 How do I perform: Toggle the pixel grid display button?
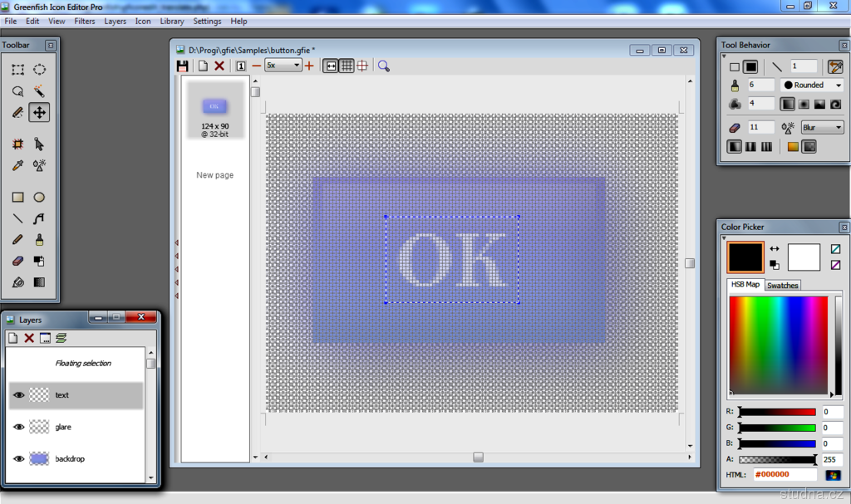click(347, 66)
